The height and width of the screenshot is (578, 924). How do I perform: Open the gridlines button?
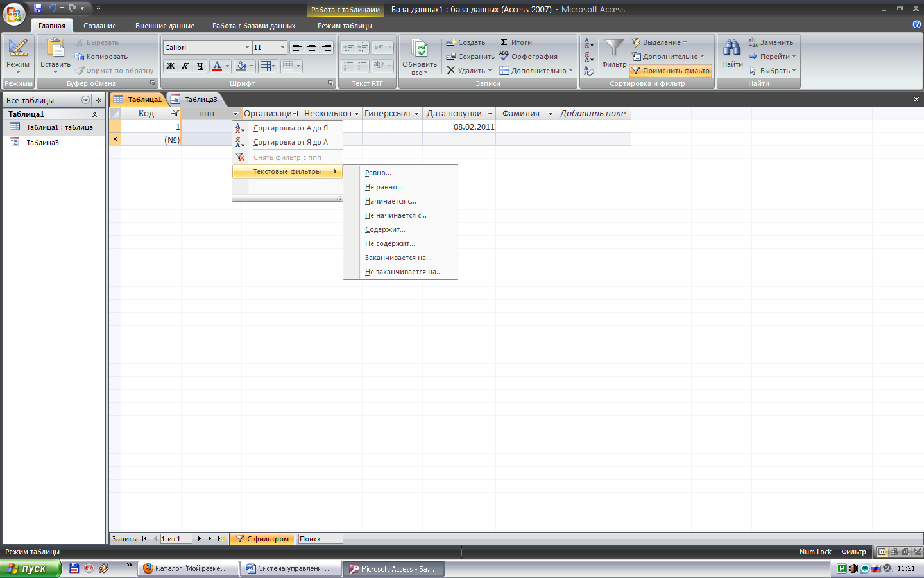pyautogui.click(x=268, y=66)
